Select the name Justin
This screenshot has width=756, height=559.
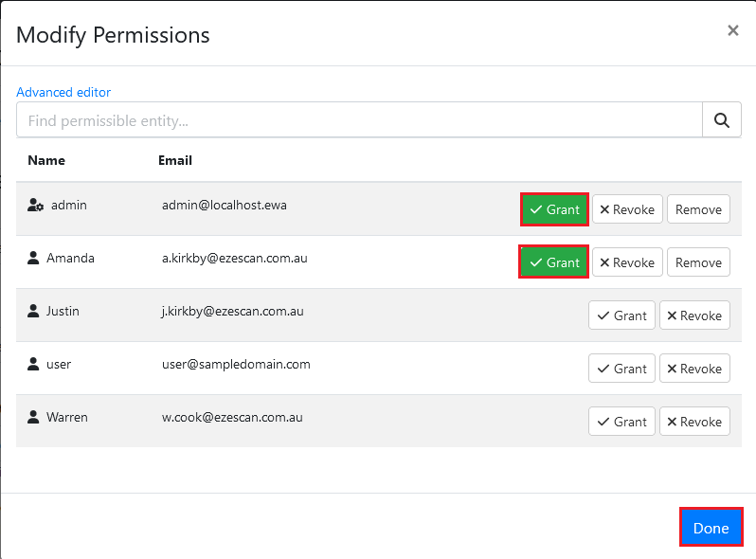coord(63,312)
